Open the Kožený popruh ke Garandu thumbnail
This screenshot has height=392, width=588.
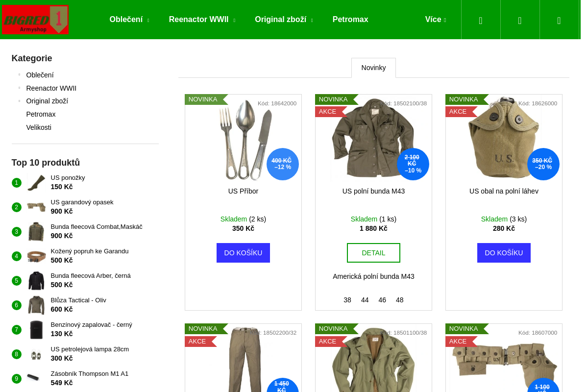[x=36, y=256]
